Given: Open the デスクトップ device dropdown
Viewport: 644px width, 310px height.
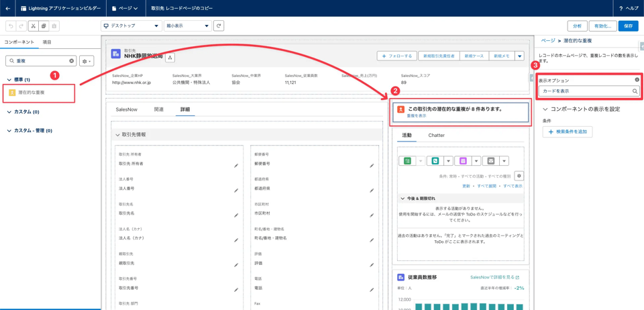Looking at the screenshot, I should point(131,26).
